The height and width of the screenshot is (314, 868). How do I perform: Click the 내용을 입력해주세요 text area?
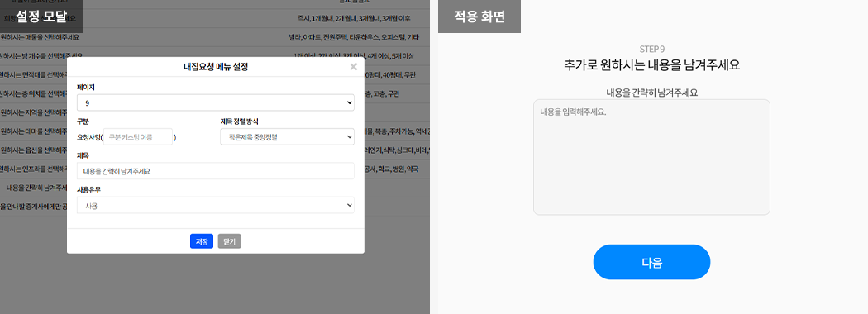(651, 157)
